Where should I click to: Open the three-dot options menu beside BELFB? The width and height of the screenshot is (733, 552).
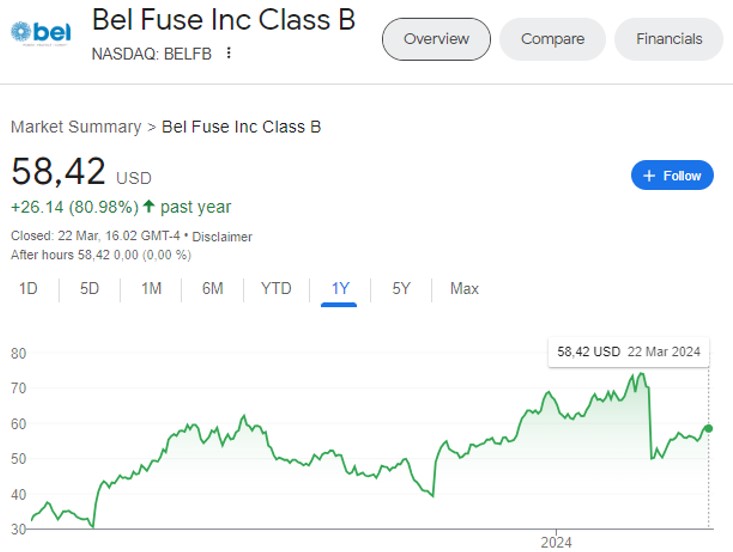click(x=229, y=53)
